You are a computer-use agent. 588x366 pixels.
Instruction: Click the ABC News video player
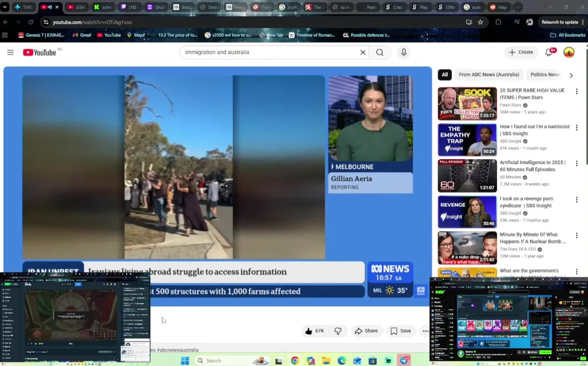pos(218,187)
